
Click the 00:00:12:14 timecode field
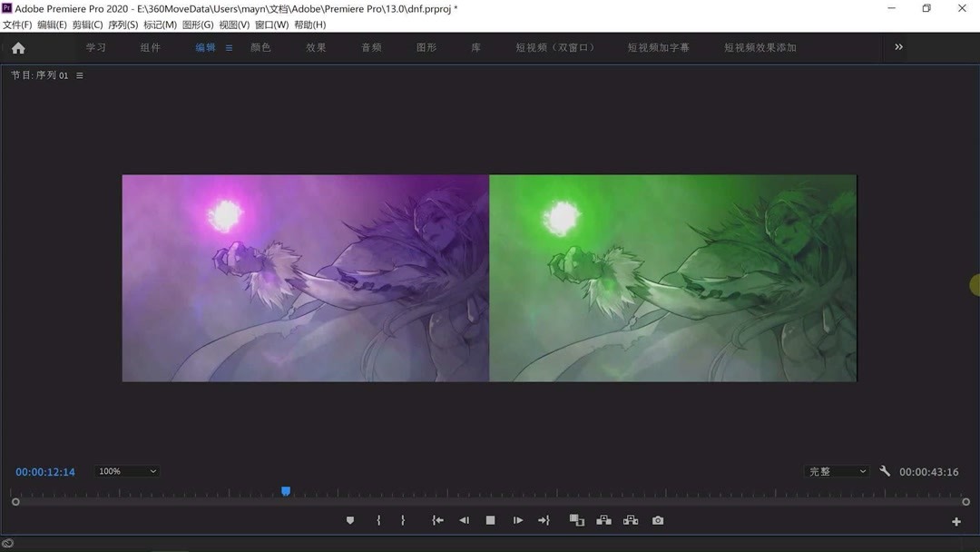pyautogui.click(x=44, y=471)
